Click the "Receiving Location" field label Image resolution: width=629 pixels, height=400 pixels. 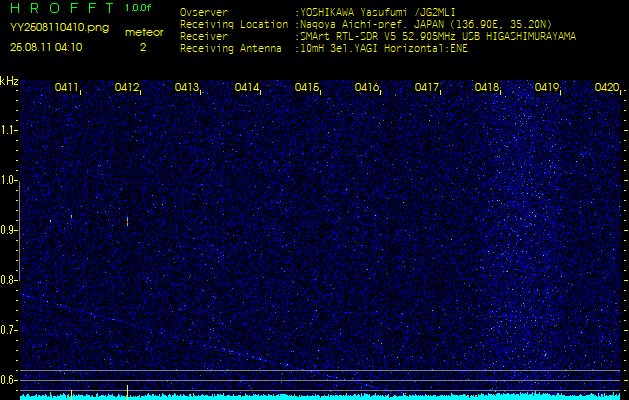tap(234, 24)
